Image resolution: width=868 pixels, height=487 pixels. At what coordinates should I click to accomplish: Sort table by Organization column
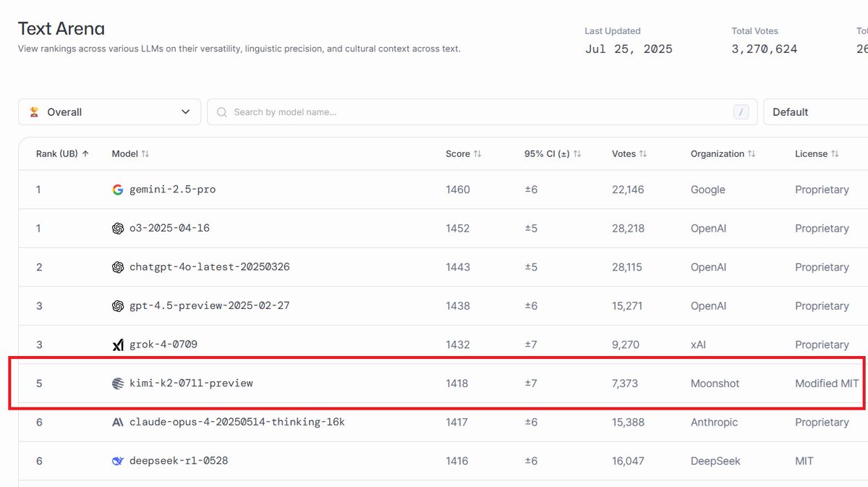[x=723, y=153]
